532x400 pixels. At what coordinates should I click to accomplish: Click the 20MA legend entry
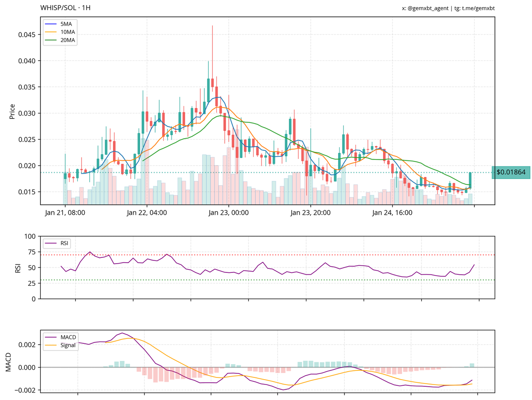[60, 40]
